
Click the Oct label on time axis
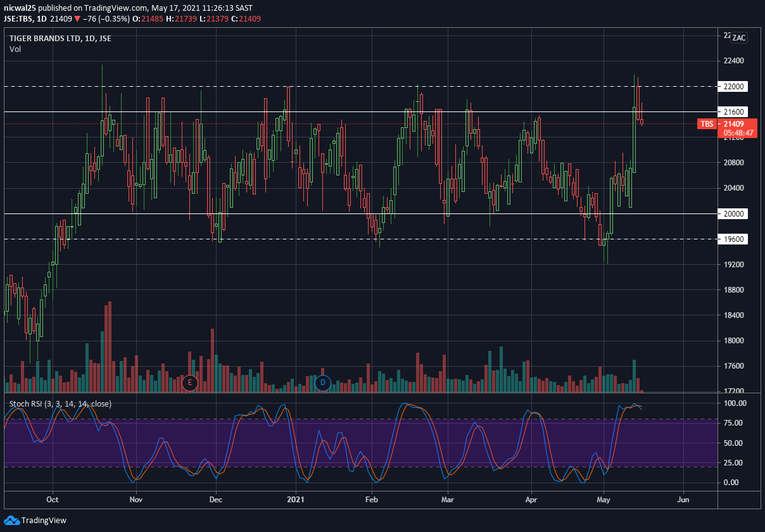(53, 500)
